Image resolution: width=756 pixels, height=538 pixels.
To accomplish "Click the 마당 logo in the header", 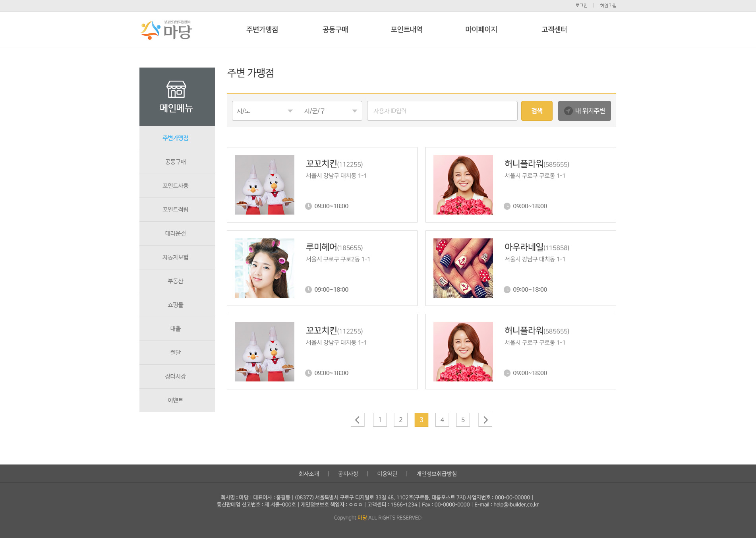I will point(166,30).
